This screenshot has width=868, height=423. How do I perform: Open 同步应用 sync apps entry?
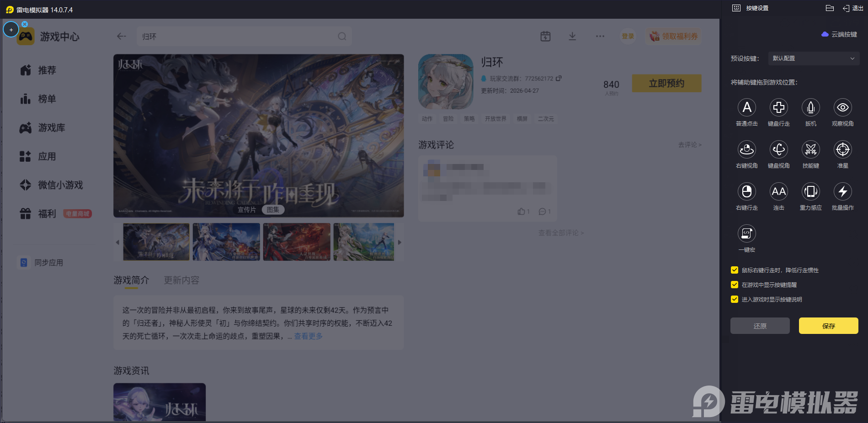pos(41,263)
